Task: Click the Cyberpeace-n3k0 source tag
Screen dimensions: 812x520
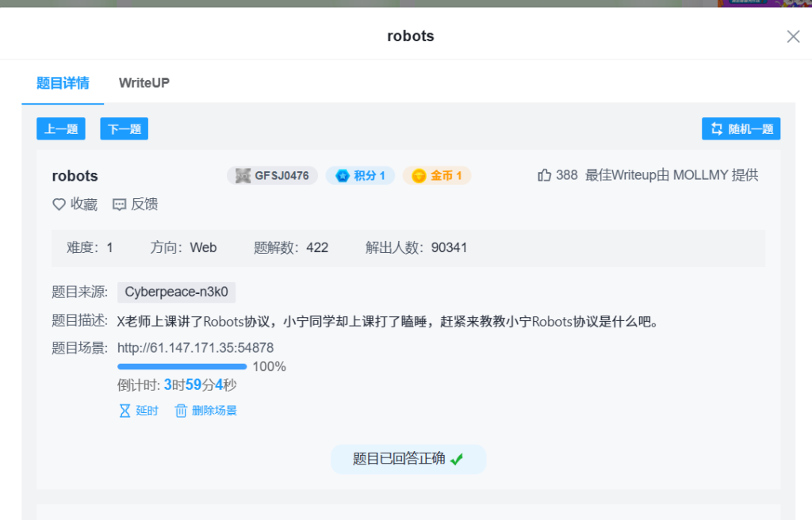Action: (x=176, y=292)
